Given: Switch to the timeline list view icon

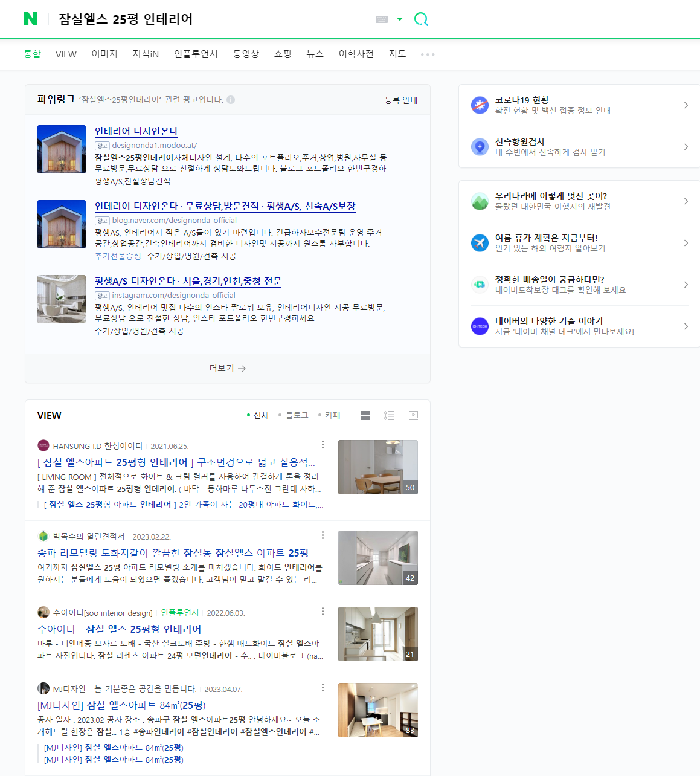Looking at the screenshot, I should click(x=389, y=415).
